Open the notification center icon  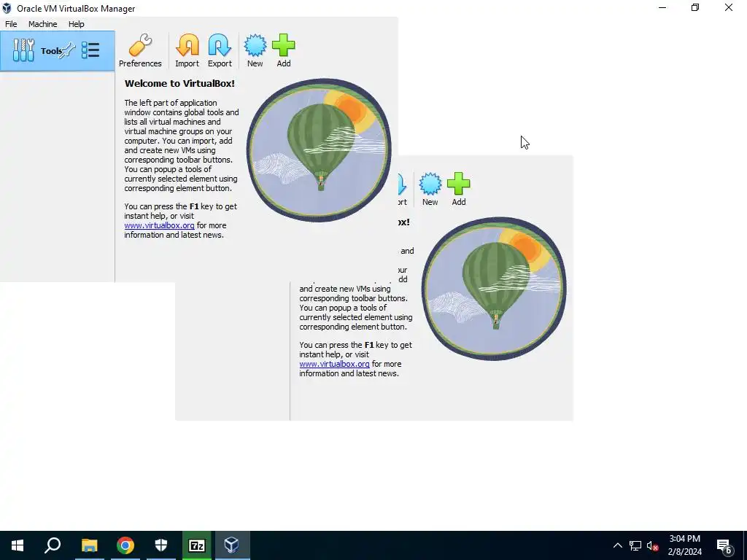(724, 545)
